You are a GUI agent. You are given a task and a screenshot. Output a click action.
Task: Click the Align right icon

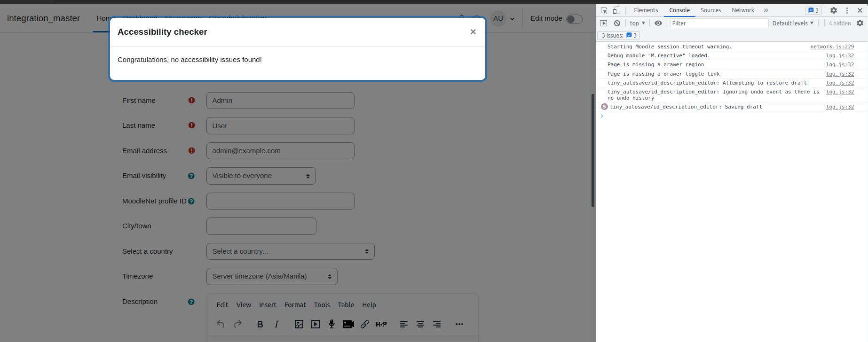click(x=437, y=324)
